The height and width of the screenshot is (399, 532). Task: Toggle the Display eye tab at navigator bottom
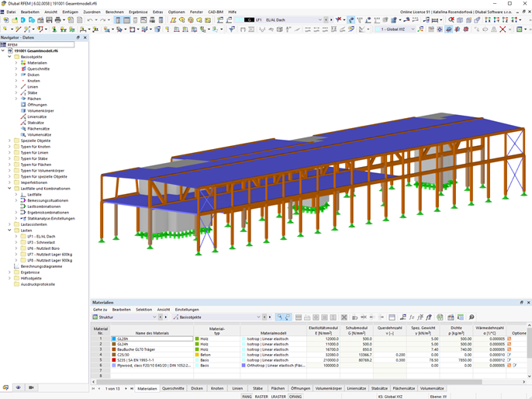(19, 387)
